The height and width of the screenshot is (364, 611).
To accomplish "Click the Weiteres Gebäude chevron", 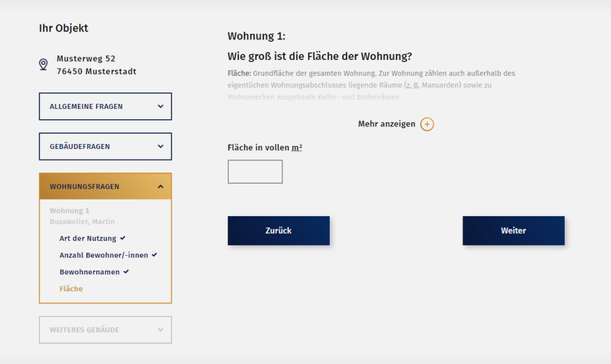I will (161, 330).
